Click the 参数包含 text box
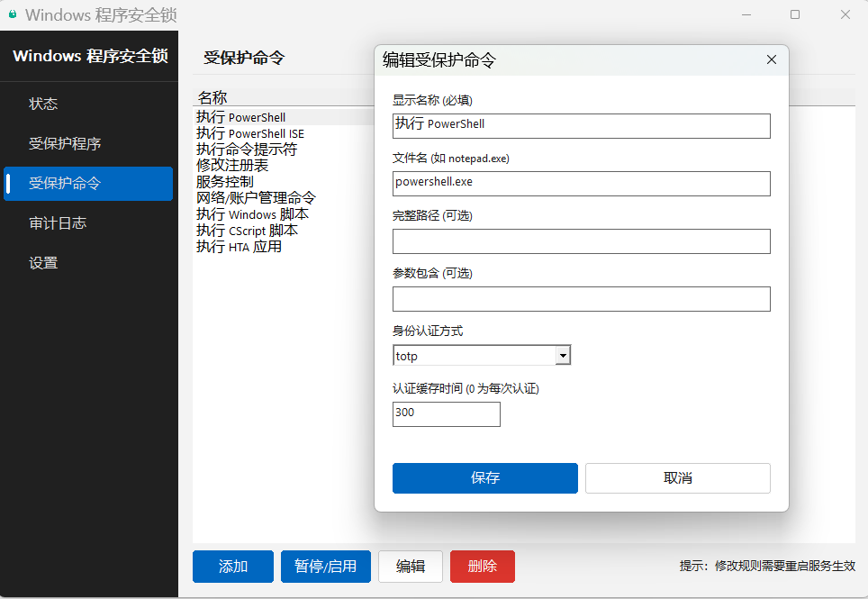 581,299
